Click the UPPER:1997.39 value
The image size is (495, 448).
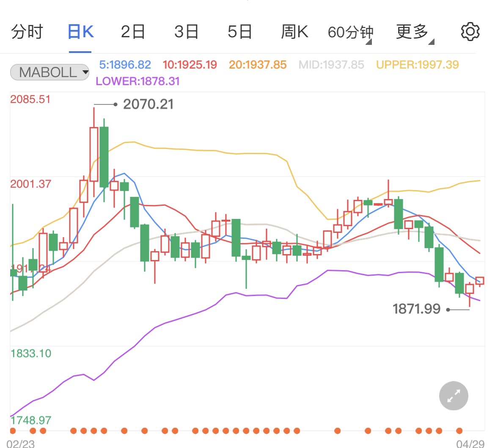coord(417,65)
